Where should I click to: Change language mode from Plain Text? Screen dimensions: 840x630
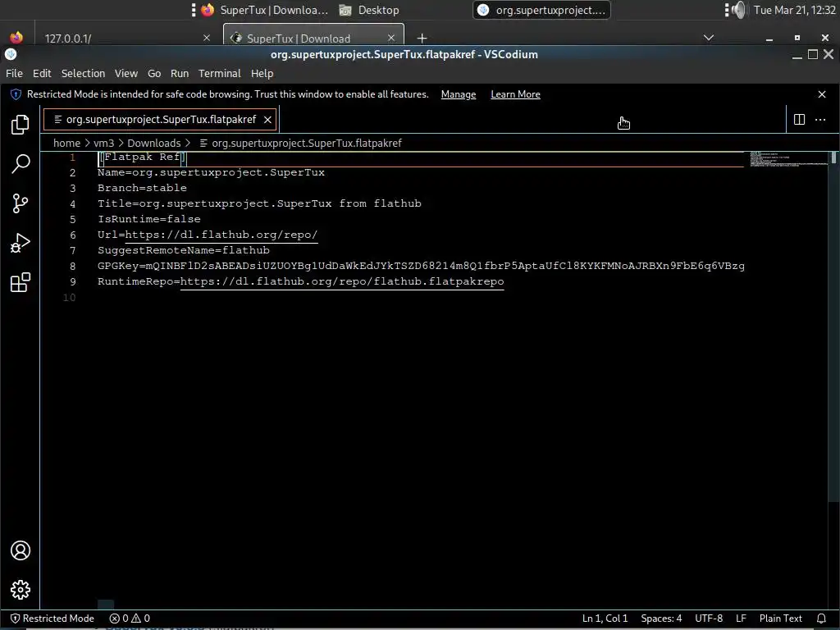pyautogui.click(x=781, y=619)
